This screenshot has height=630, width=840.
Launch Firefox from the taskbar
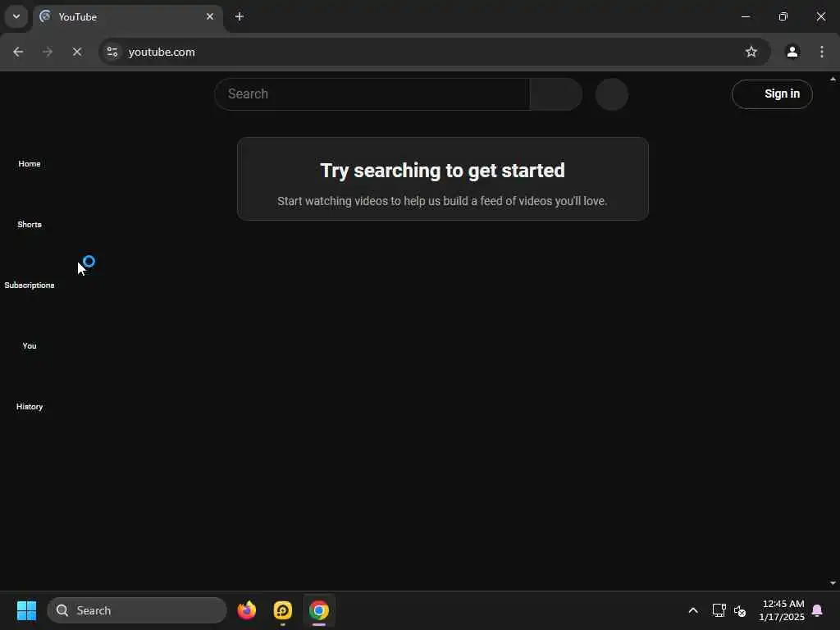[x=247, y=610]
